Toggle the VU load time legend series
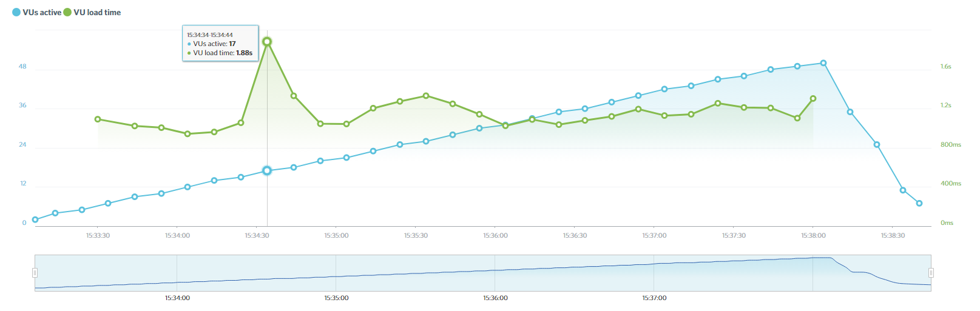The image size is (980, 311). [92, 12]
